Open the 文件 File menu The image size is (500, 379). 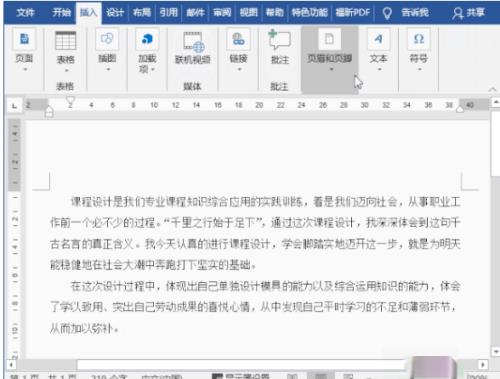[25, 13]
